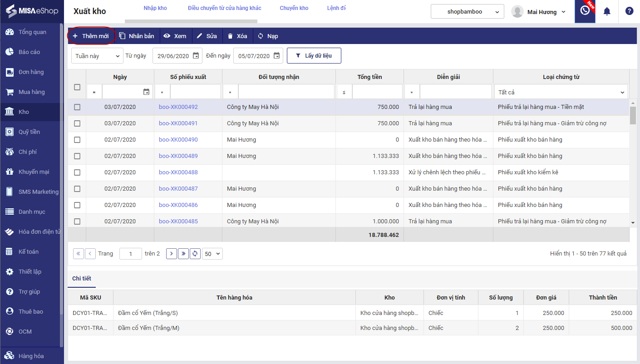Open Loại chứng từ Tất cả filter
640x364 pixels.
561,92
